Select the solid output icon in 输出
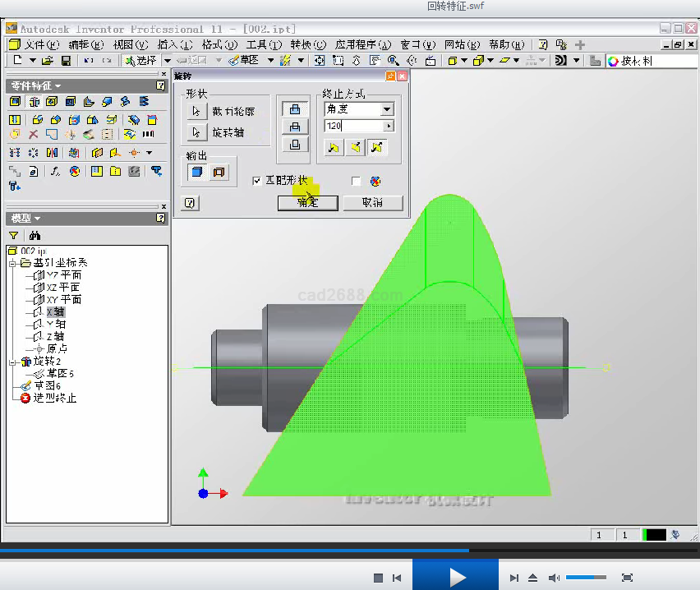The image size is (700, 590). pos(197,172)
